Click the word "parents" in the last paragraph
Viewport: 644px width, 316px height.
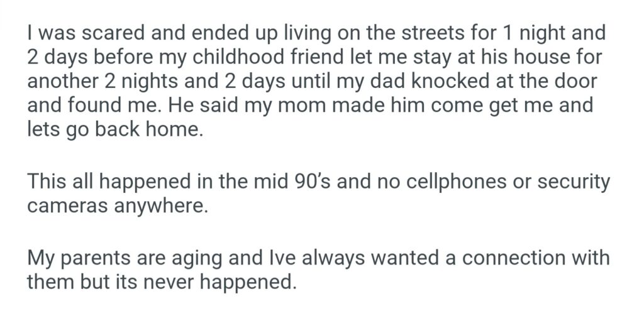(95, 257)
